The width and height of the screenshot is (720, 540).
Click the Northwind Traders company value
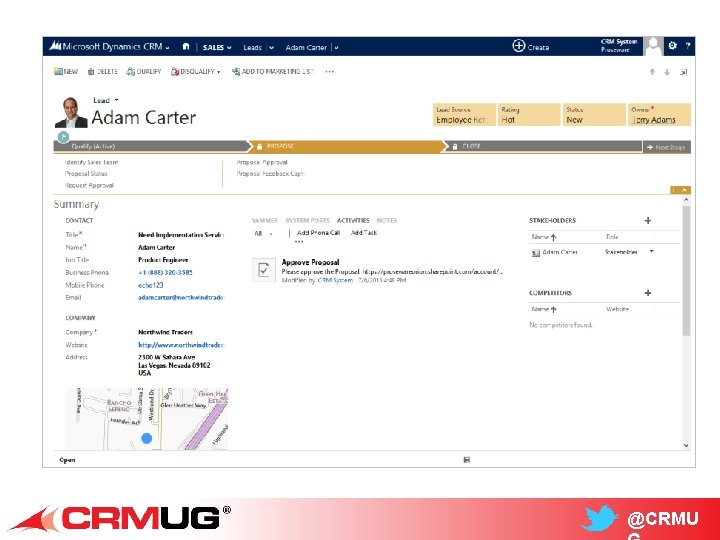[165, 332]
